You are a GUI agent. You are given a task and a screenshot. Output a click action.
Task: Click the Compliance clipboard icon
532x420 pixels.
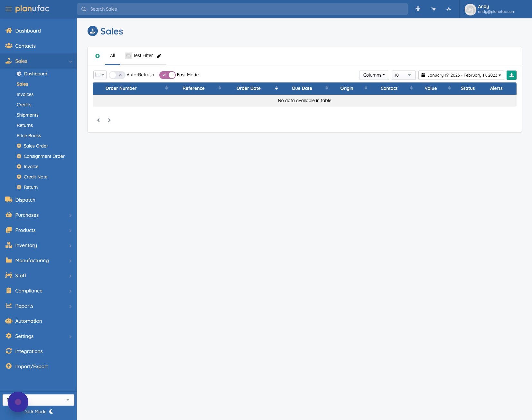coord(9,291)
